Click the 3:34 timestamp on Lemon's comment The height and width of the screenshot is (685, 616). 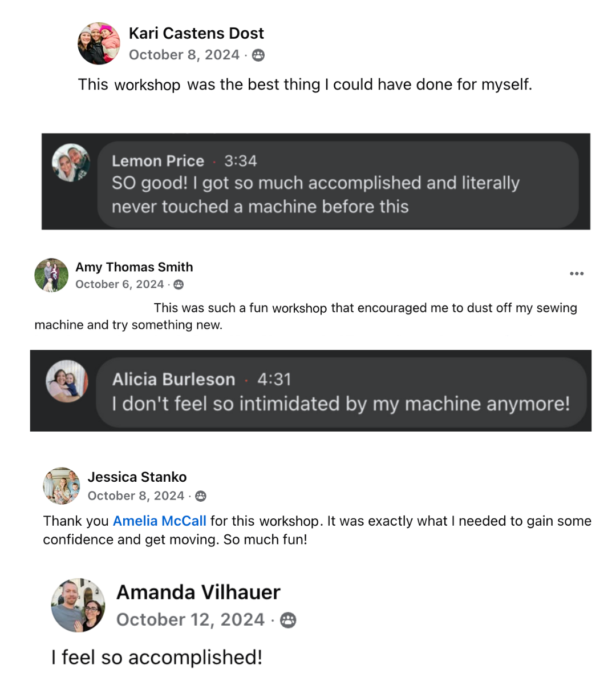point(240,161)
